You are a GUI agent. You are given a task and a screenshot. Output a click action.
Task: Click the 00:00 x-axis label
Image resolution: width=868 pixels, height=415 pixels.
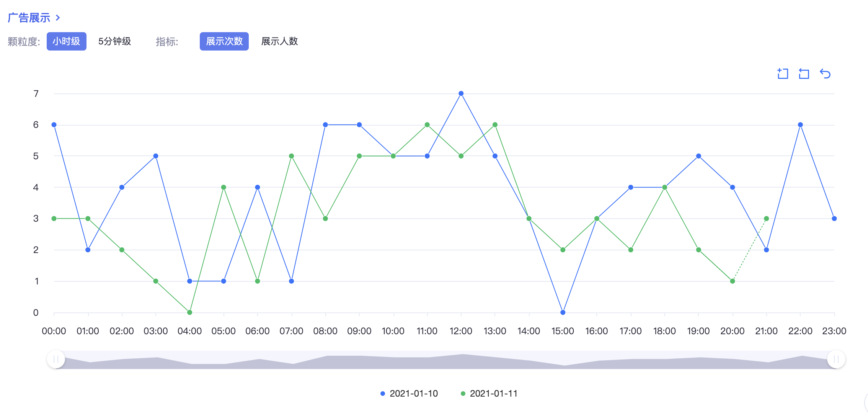54,331
